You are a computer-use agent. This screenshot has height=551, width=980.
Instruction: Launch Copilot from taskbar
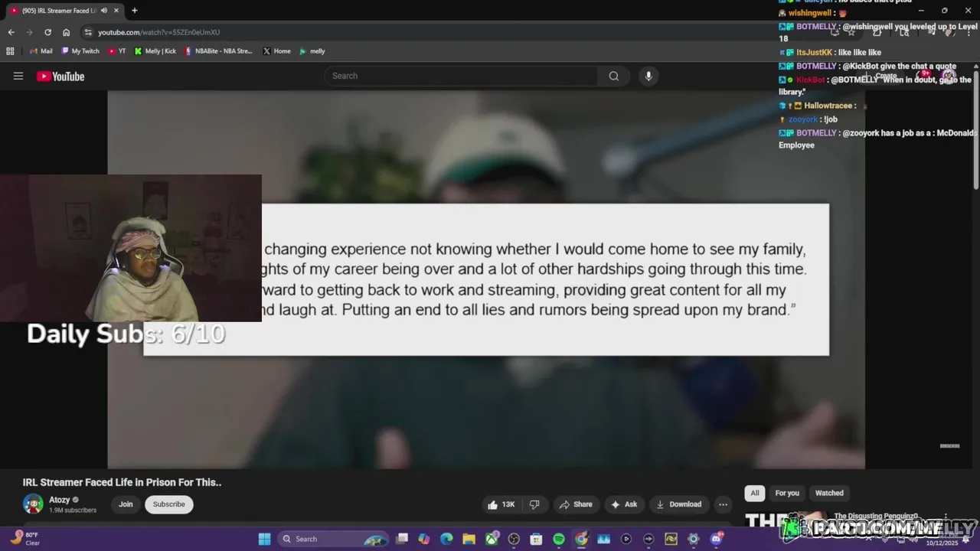[424, 539]
